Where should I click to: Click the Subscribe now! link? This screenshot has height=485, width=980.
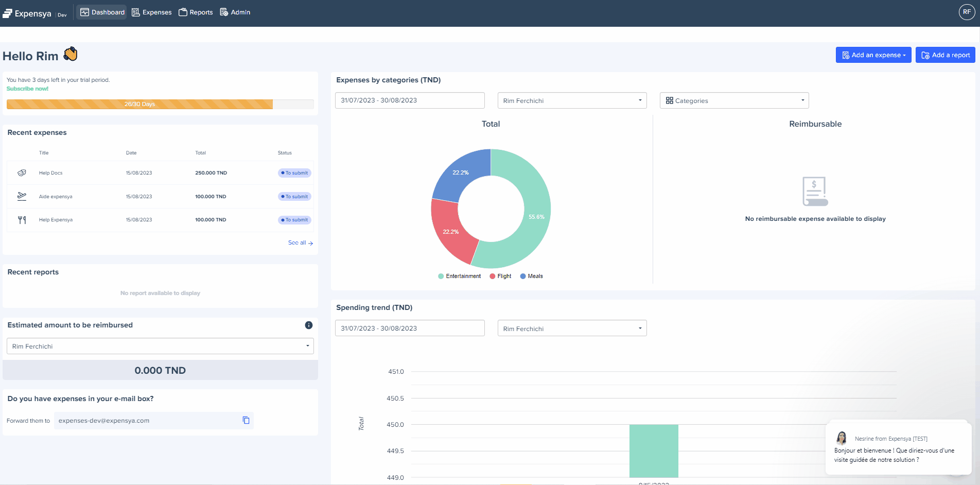(x=27, y=89)
